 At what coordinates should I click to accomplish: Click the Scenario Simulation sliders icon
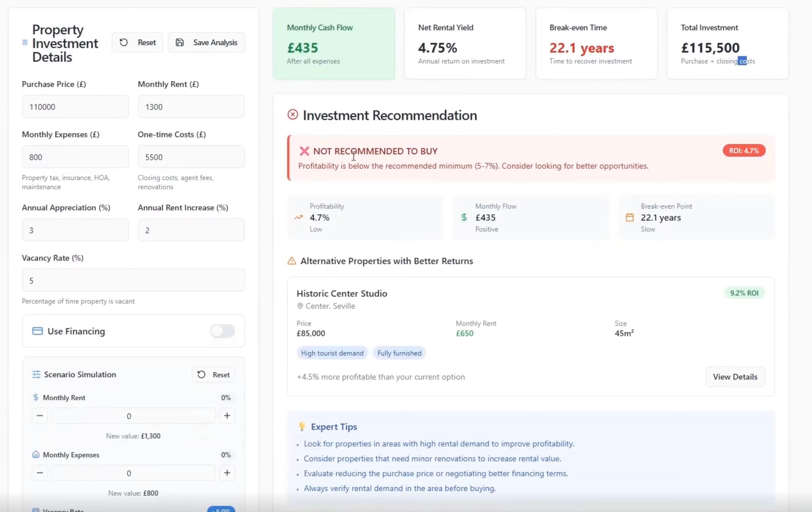click(36, 374)
